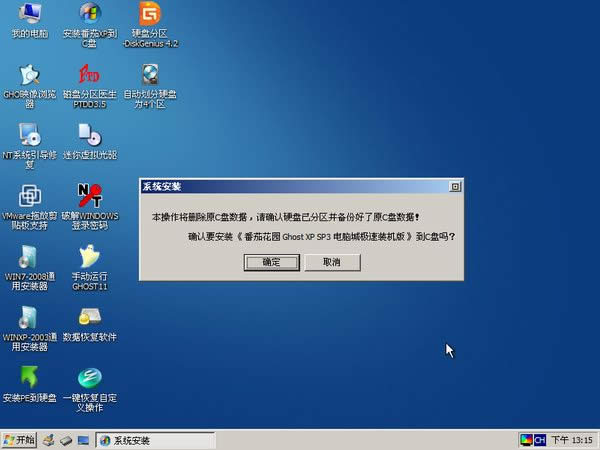Open VMware拖放剪贴板支持 icon
Viewport: 600px width, 450px height.
coord(30,195)
